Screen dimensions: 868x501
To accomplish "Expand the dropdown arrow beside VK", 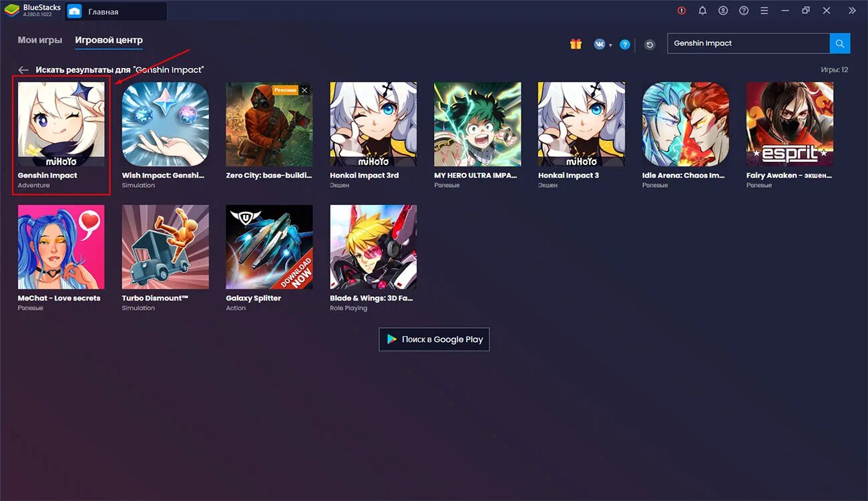I will click(x=610, y=45).
